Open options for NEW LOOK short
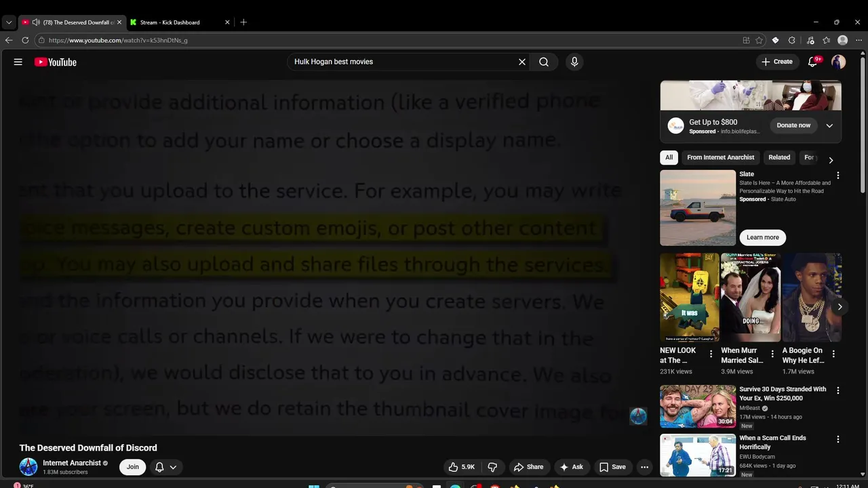The height and width of the screenshot is (488, 868). [711, 354]
